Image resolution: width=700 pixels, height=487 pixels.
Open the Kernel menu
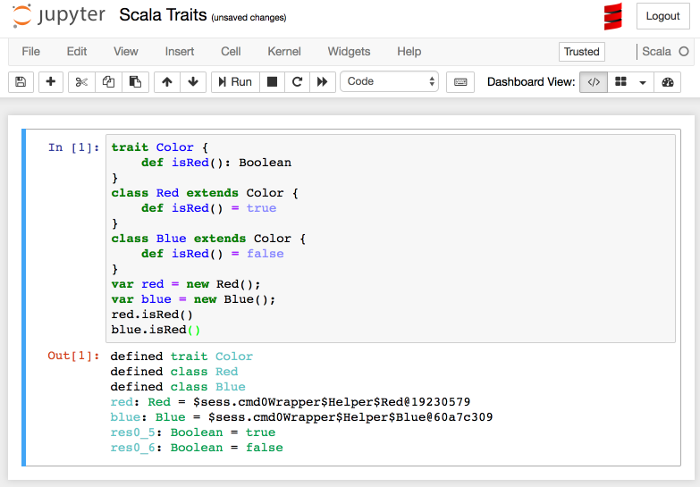(x=284, y=52)
